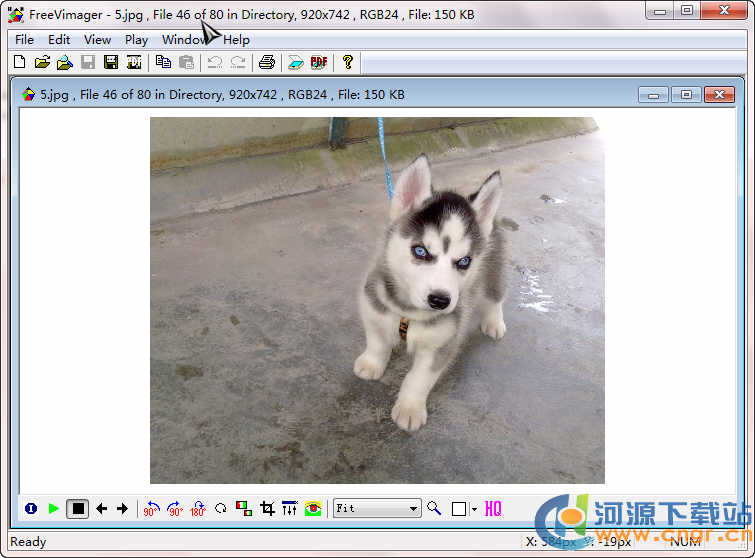Open the Help menu

(x=236, y=39)
